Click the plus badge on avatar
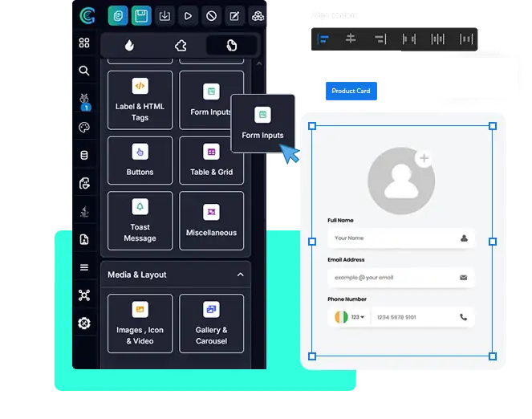Screen dimensions: 532x419 pyautogui.click(x=424, y=158)
